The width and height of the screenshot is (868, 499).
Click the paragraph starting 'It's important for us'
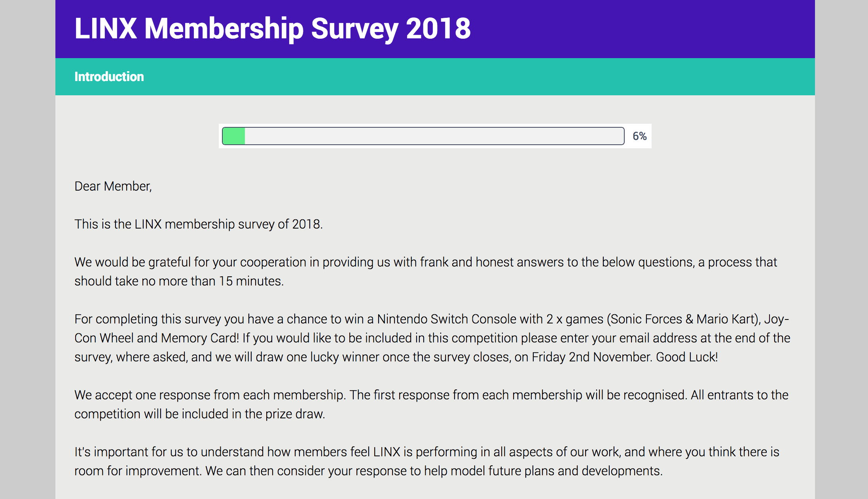pyautogui.click(x=427, y=461)
